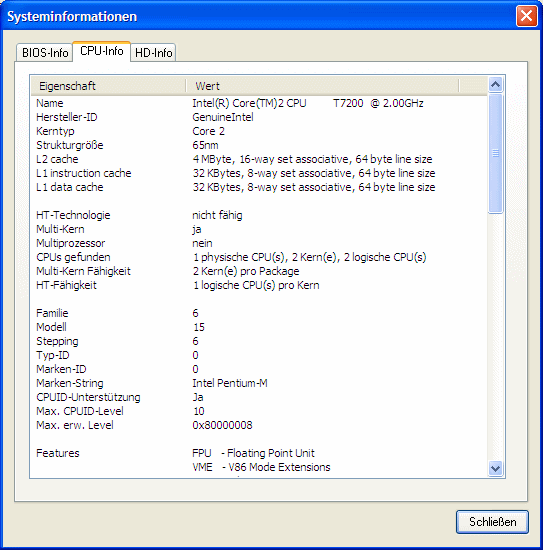Viewport: 543px width, 550px height.
Task: Select the Name row showing T7200 CPU
Action: coord(259,103)
